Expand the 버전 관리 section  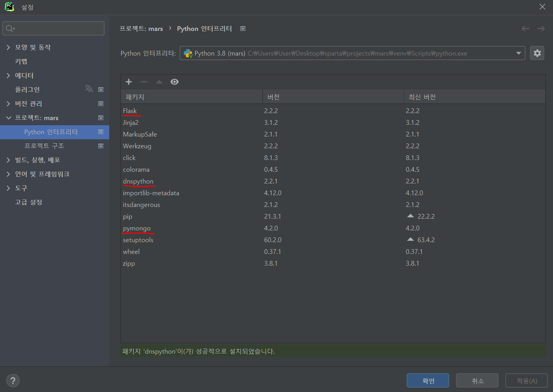(8, 104)
